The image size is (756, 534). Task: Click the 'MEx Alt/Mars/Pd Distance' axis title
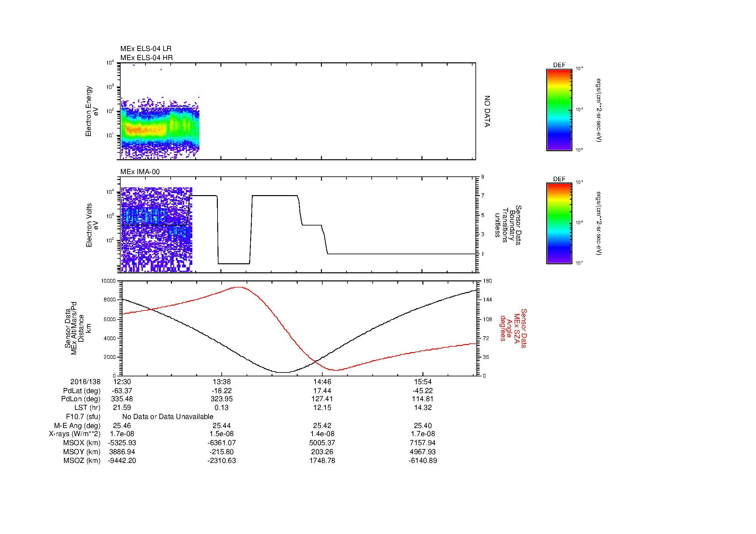[x=77, y=328]
